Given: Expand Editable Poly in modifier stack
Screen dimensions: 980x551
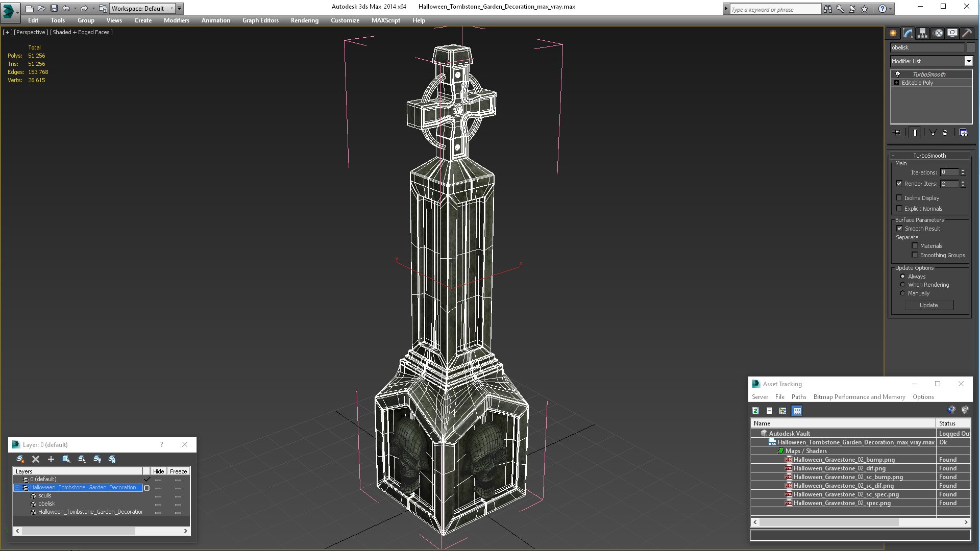Looking at the screenshot, I should click(896, 83).
